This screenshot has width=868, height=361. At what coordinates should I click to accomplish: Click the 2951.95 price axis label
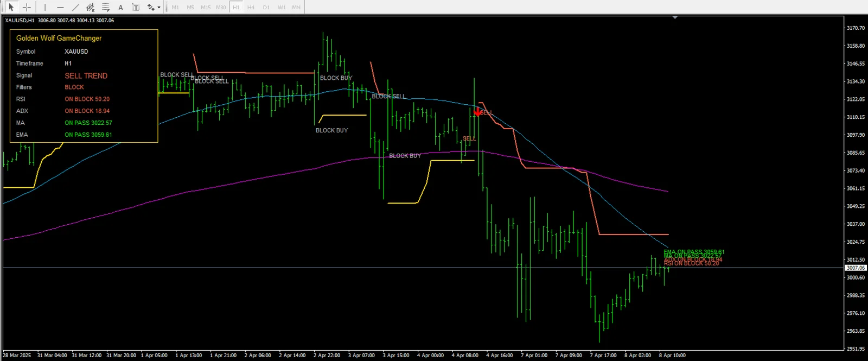point(856,349)
